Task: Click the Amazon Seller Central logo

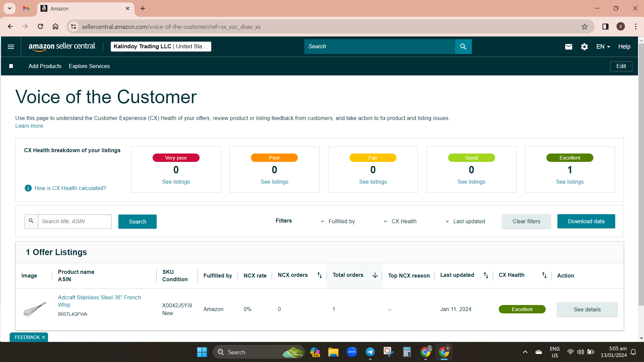Action: [x=62, y=47]
